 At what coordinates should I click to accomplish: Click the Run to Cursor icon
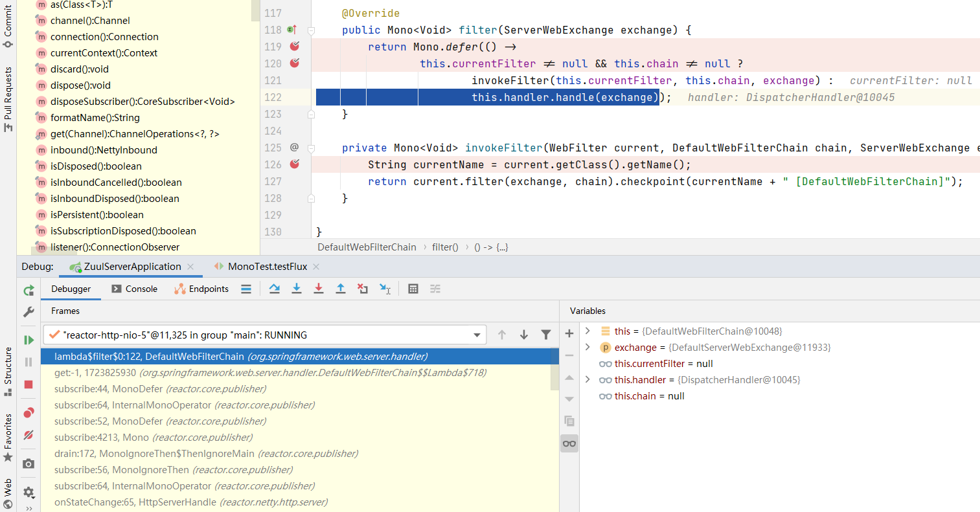pos(385,289)
